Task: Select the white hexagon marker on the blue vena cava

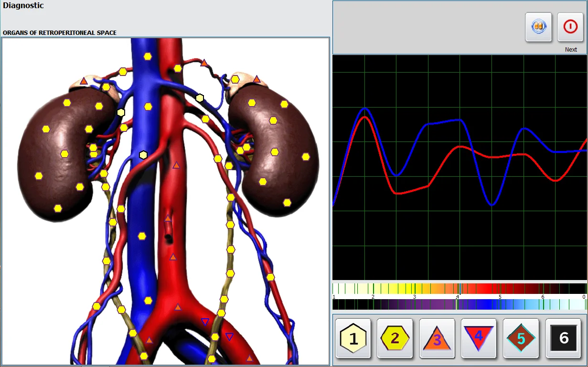Action: coord(143,155)
